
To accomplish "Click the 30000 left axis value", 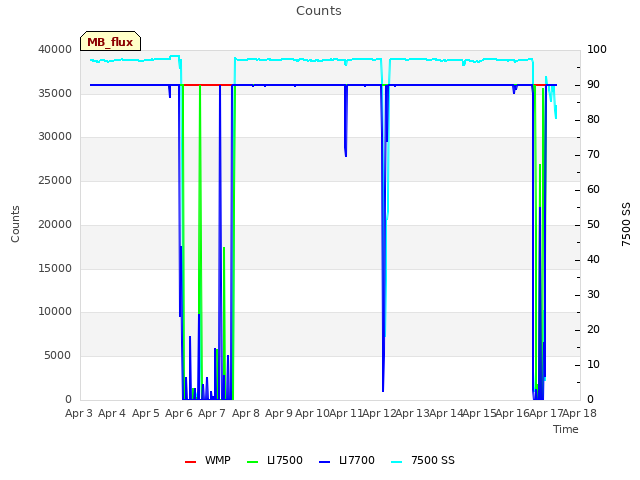I will tap(55, 137).
